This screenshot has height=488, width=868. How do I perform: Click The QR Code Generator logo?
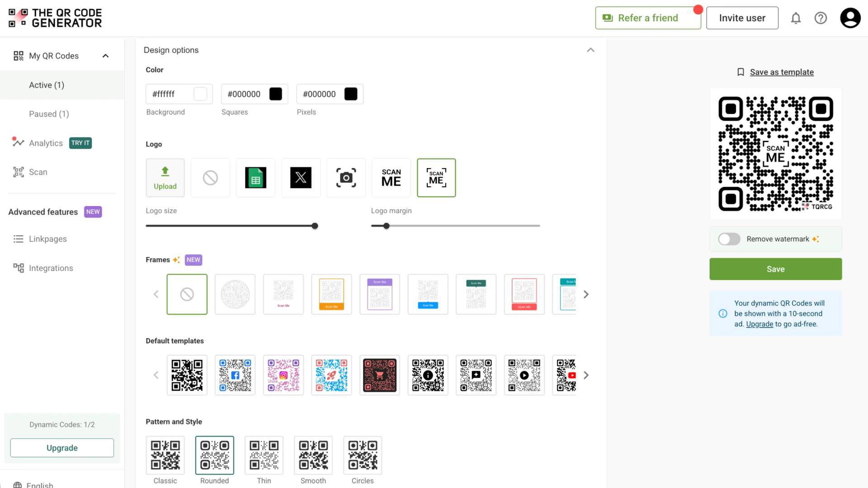pyautogui.click(x=55, y=18)
